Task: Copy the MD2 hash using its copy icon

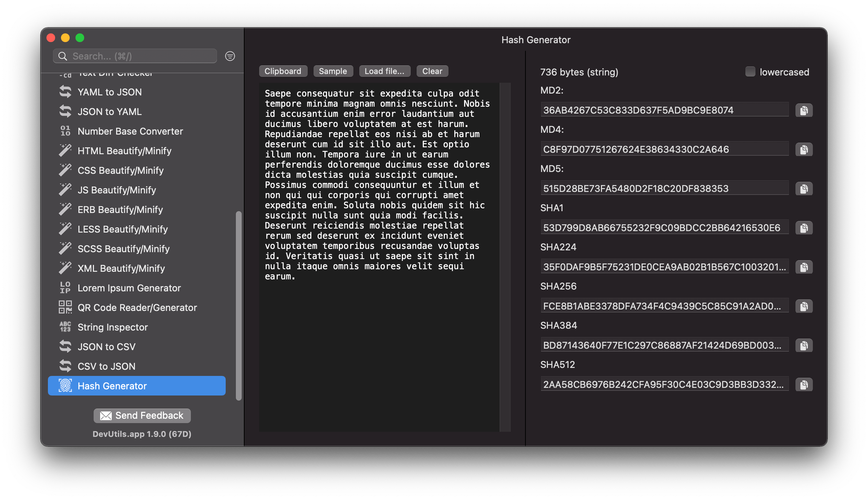Action: [803, 110]
